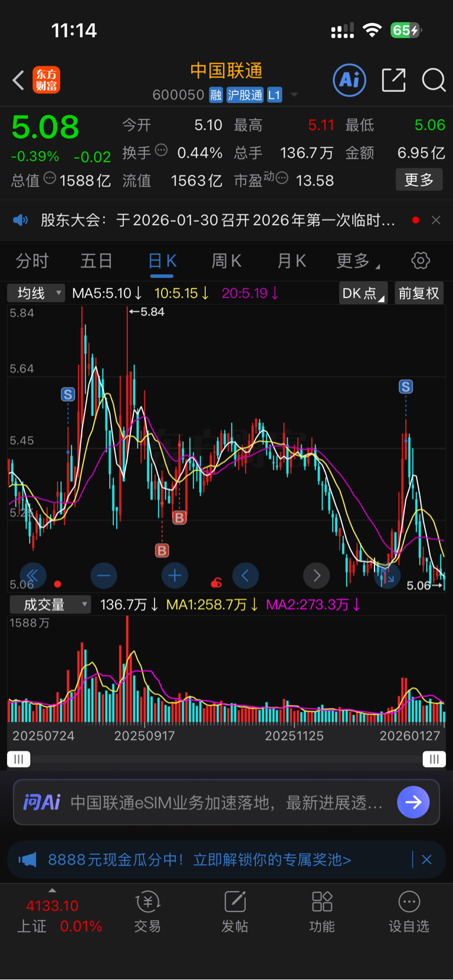453x980 pixels.
Task: Open the 上证 index ticker
Action: tap(59, 916)
